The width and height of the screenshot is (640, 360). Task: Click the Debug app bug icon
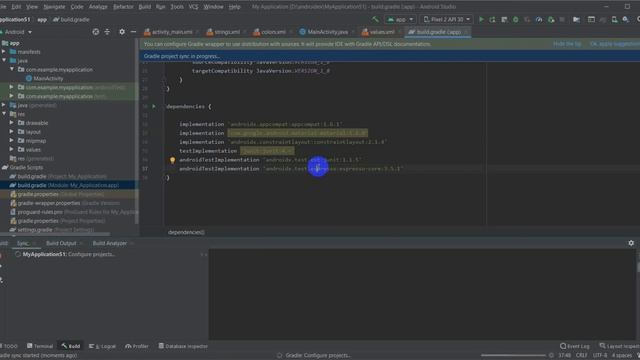point(516,19)
